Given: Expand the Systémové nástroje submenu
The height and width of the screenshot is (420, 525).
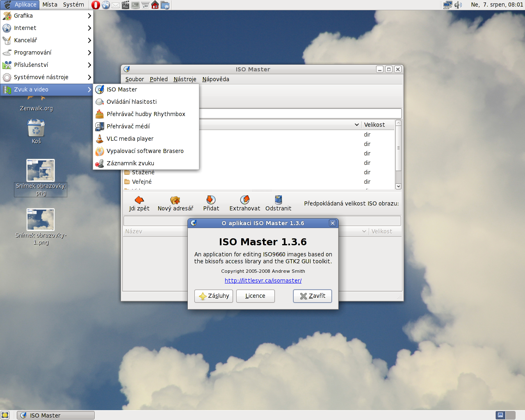Looking at the screenshot, I should 47,77.
